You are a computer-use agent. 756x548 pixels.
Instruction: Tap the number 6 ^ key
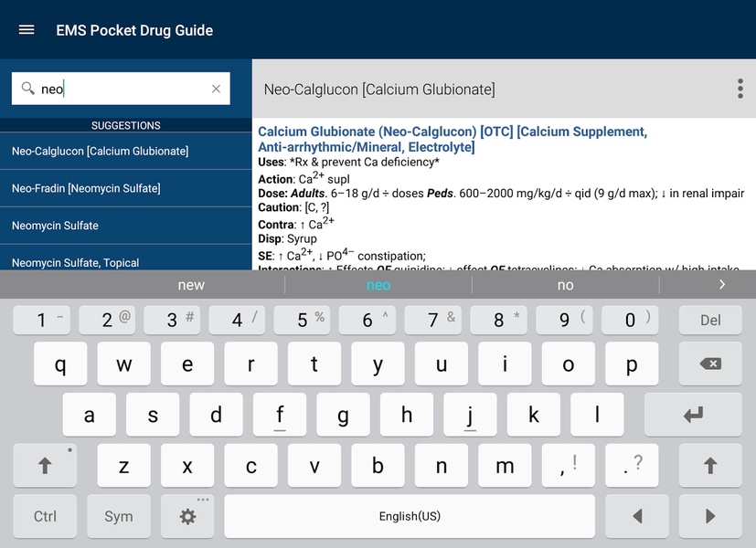pyautogui.click(x=367, y=321)
